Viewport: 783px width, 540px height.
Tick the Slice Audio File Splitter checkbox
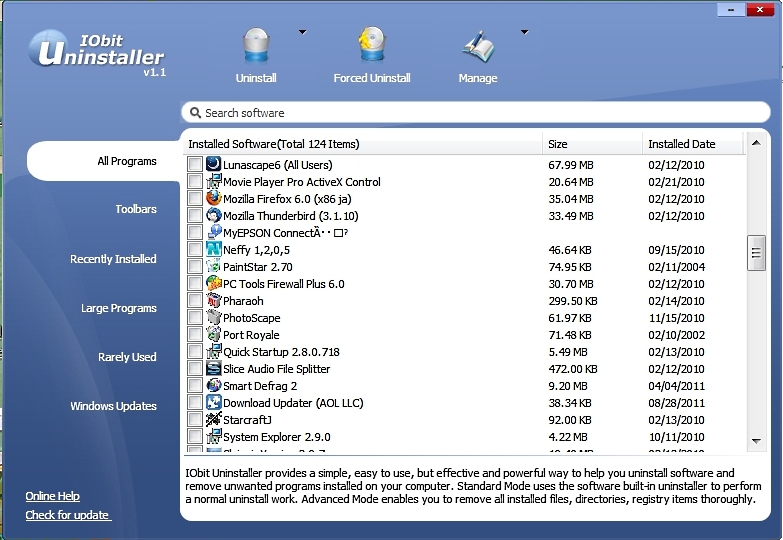click(195, 368)
